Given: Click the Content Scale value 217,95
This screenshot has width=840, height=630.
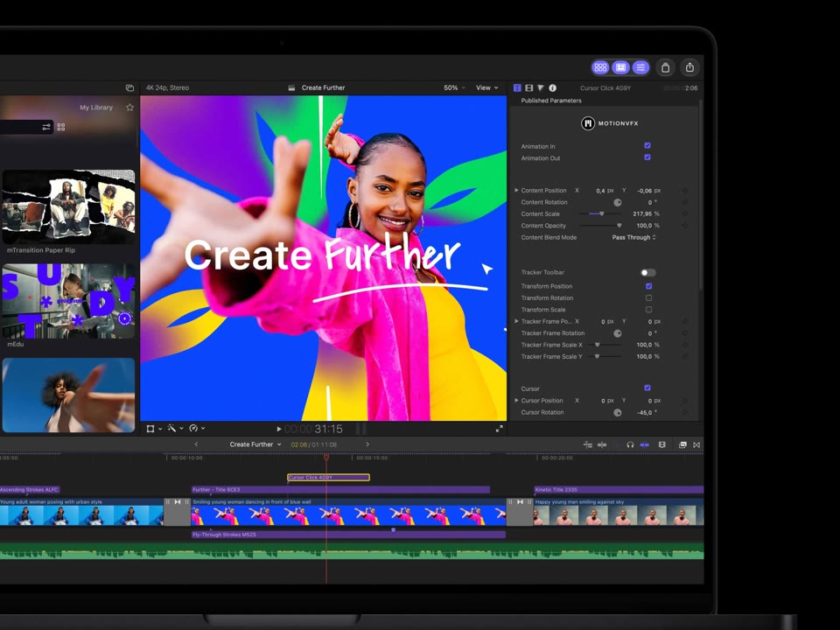Looking at the screenshot, I should [x=642, y=213].
